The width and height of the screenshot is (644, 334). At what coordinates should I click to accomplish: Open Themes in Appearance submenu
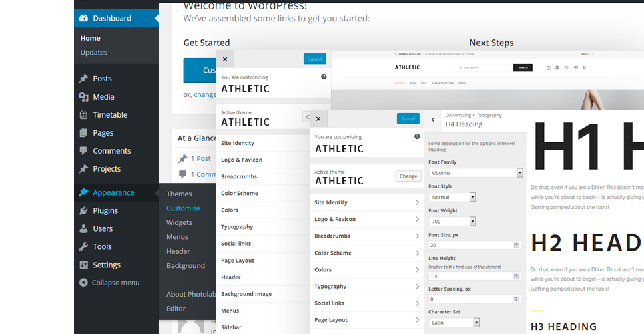tap(179, 194)
